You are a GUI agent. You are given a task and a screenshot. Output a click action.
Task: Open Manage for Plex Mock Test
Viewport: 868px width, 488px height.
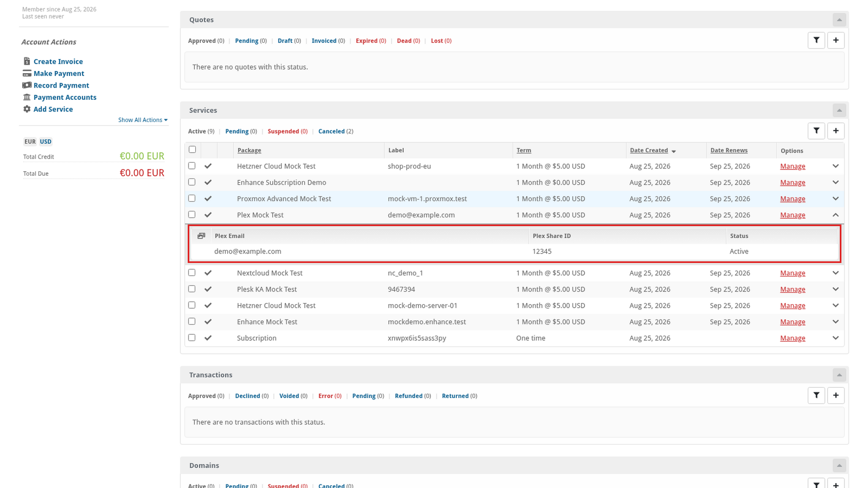(x=793, y=215)
